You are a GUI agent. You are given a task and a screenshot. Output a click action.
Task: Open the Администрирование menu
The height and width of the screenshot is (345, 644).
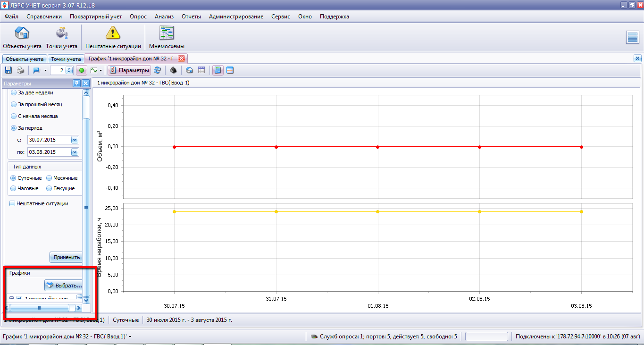coord(236,17)
